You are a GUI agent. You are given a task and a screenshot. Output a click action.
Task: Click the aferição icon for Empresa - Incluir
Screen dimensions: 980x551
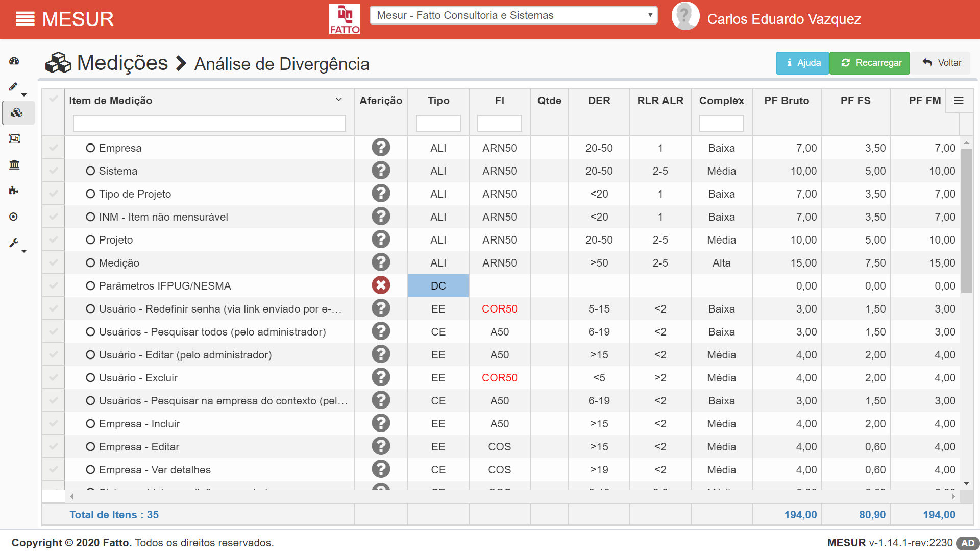pos(381,423)
